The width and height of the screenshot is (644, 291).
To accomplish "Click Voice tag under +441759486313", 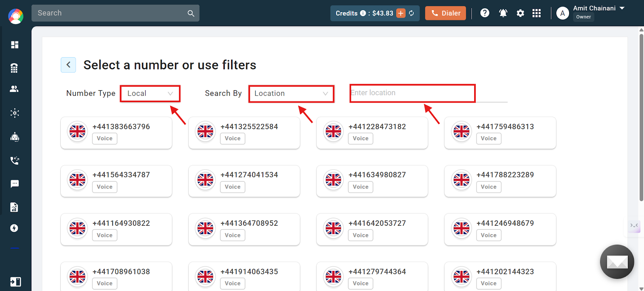I will 489,139.
